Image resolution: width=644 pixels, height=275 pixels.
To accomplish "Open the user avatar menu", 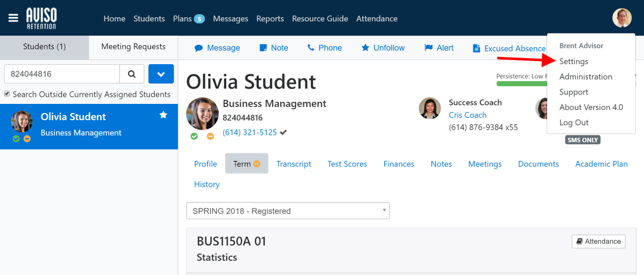I will coord(622,18).
